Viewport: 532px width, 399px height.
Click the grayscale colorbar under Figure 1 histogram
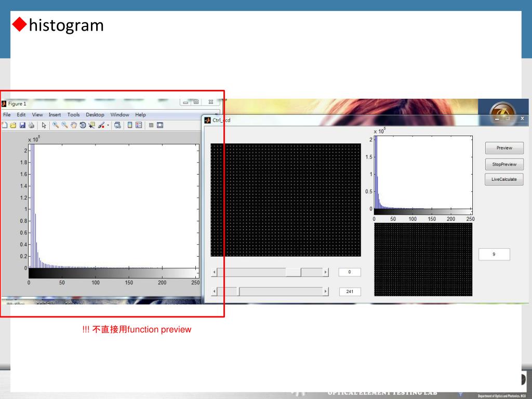[x=114, y=273]
